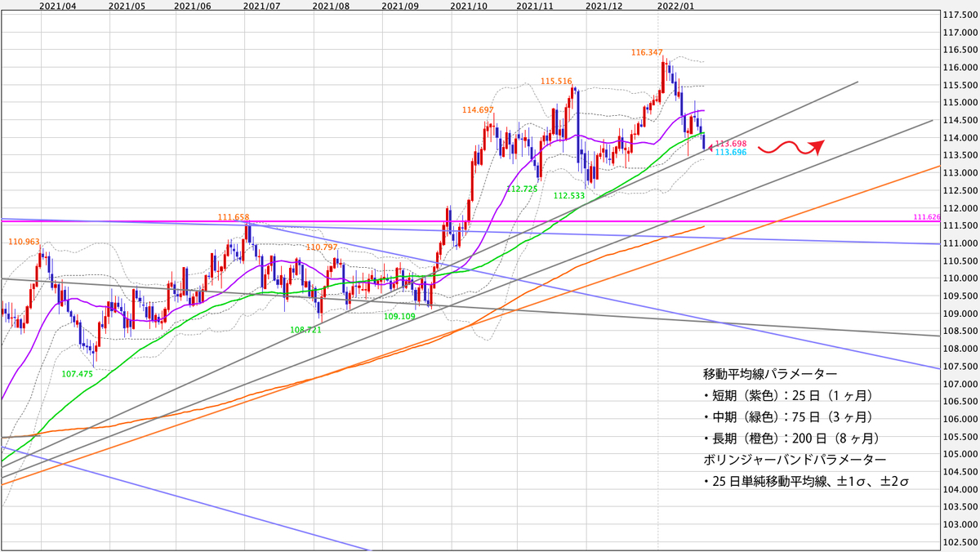Select the 2022/01 date label
Screen dimensions: 980x552
(x=675, y=6)
